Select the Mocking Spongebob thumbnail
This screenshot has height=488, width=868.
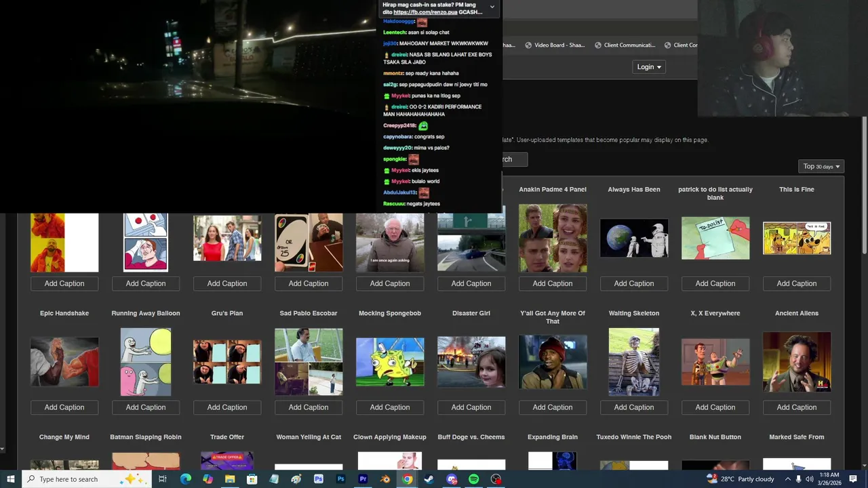(390, 362)
